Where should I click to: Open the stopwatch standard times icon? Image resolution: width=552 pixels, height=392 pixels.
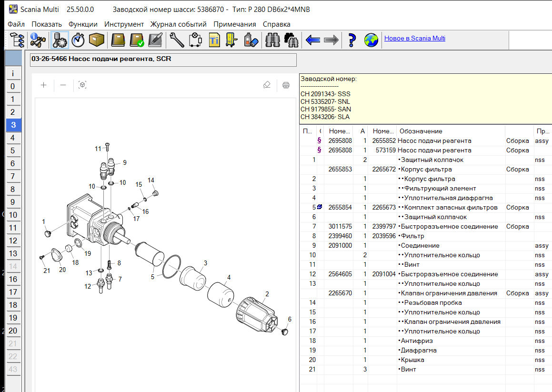[x=78, y=40]
